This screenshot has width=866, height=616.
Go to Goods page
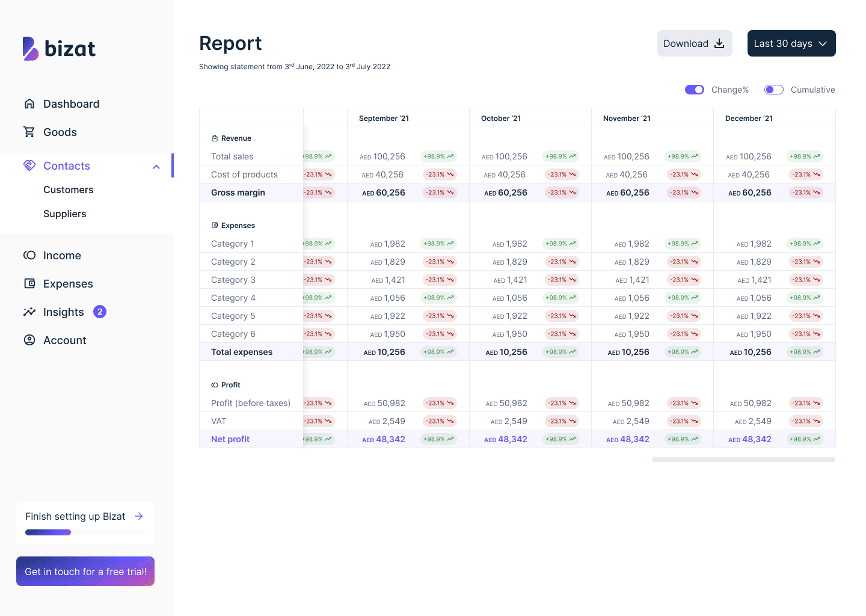coord(60,132)
